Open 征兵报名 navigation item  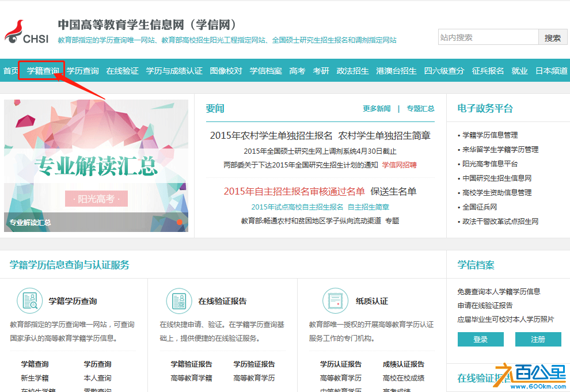click(x=488, y=71)
